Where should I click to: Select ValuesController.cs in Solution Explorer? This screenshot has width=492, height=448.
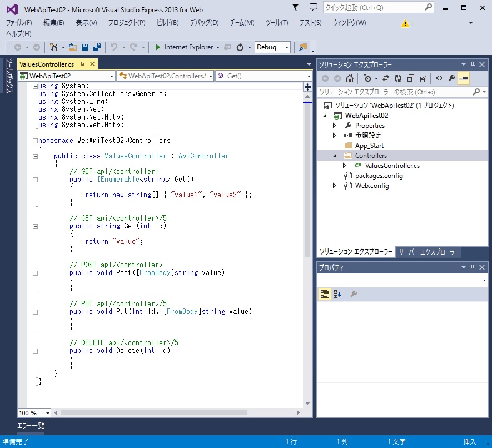[392, 166]
